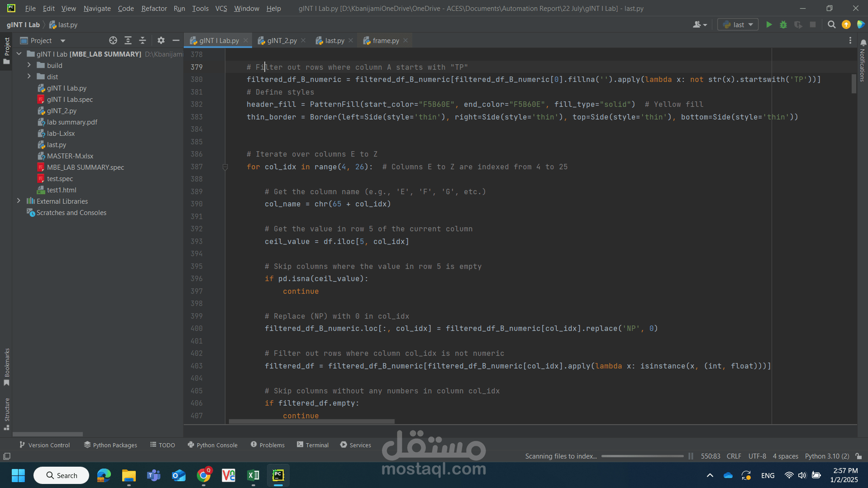Open Excel from the Windows taskbar
868x488 pixels.
pos(253,475)
